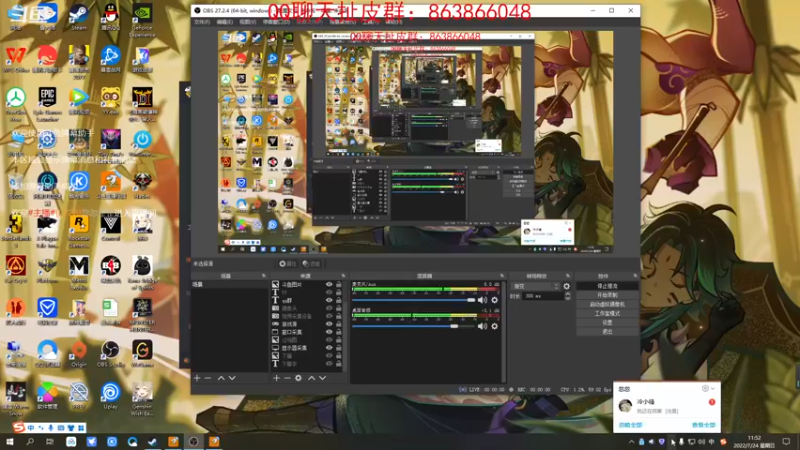This screenshot has width=800, height=450.
Task: Move the scene up in the list
Action: [221, 378]
